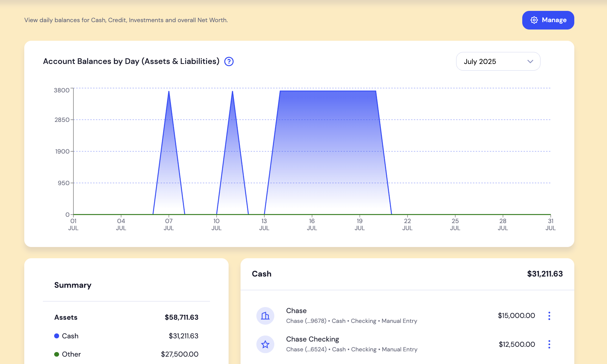607x364 pixels.
Task: Click the bank building icon next to Chase
Action: (x=265, y=316)
